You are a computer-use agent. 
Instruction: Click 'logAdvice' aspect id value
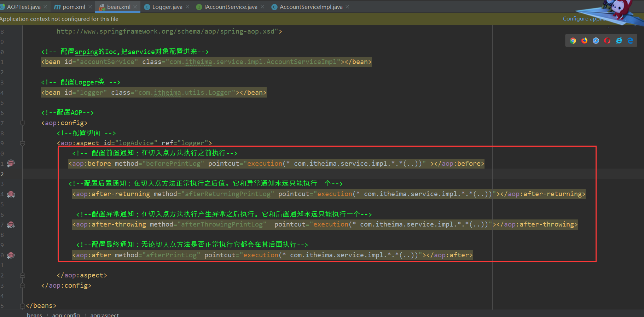pyautogui.click(x=136, y=143)
